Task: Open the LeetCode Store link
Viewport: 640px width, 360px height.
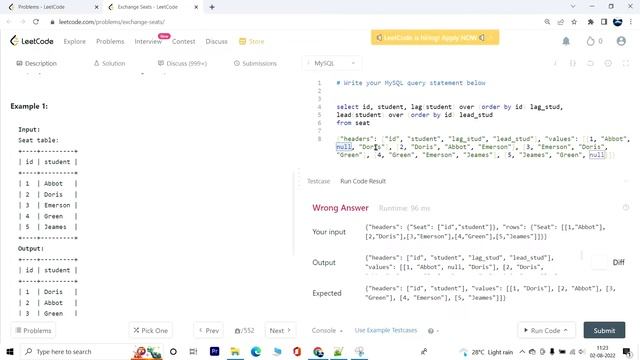Action: tap(251, 41)
